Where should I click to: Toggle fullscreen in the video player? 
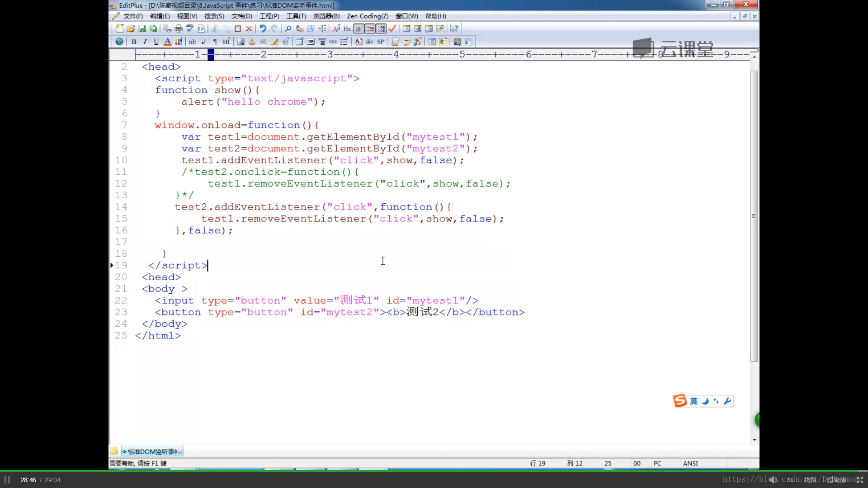coord(860,480)
